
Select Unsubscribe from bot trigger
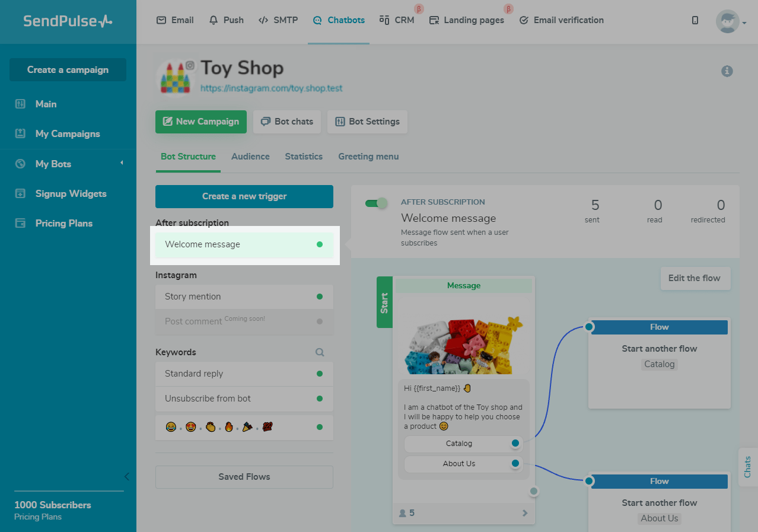(x=244, y=399)
